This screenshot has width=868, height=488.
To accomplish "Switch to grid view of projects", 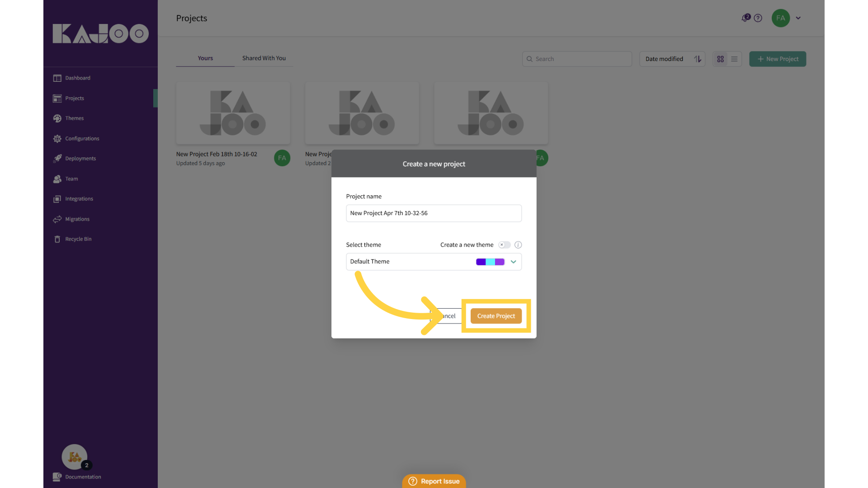I will pos(720,59).
